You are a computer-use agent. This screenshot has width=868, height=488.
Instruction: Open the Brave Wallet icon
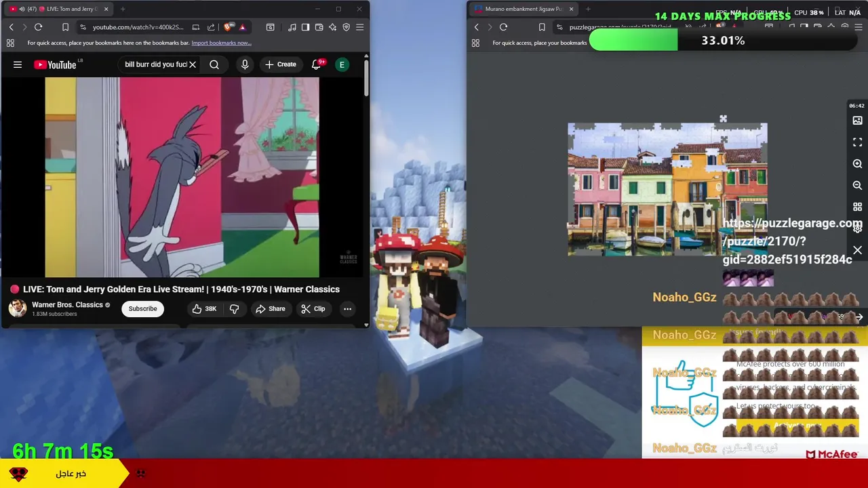tap(319, 27)
